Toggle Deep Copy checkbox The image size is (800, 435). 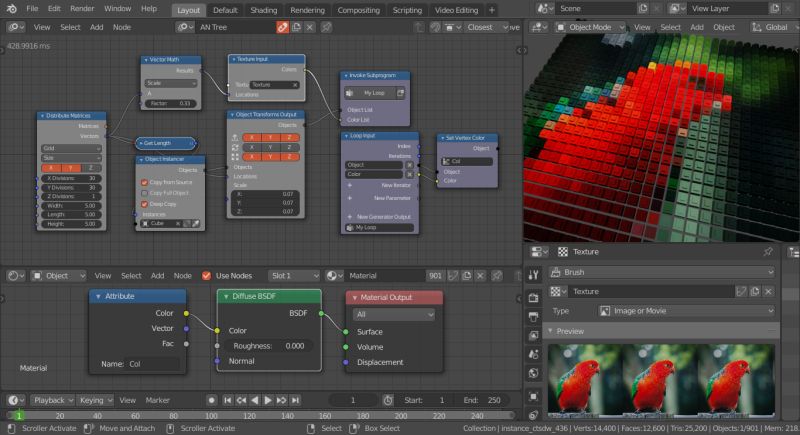(x=144, y=204)
